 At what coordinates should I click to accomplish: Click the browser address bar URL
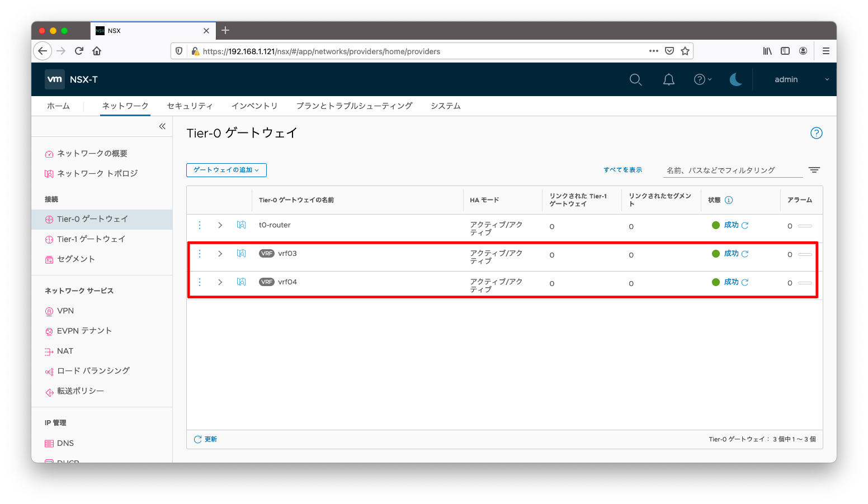coord(322,51)
